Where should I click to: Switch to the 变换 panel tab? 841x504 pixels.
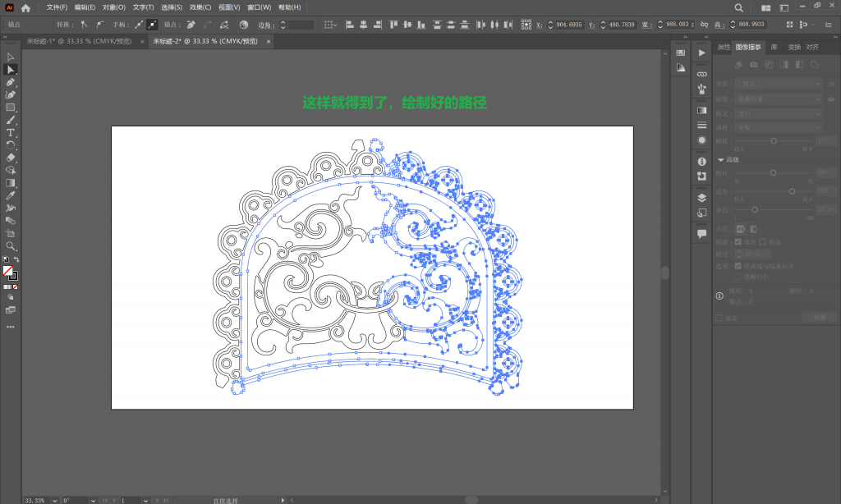click(794, 47)
